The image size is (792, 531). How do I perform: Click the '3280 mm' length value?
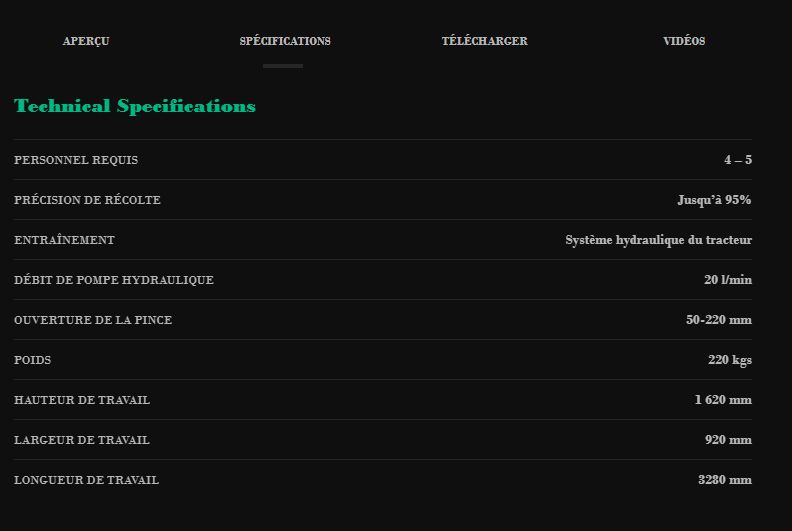click(725, 480)
